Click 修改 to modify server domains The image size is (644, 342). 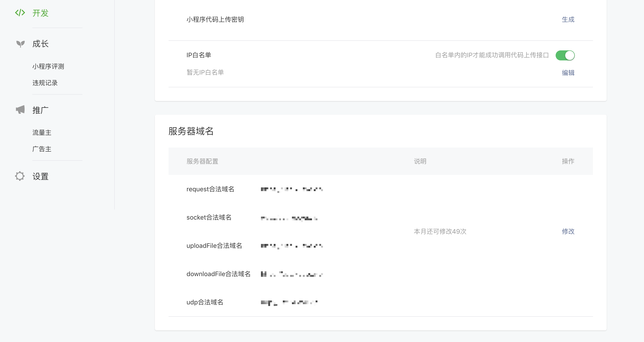568,231
